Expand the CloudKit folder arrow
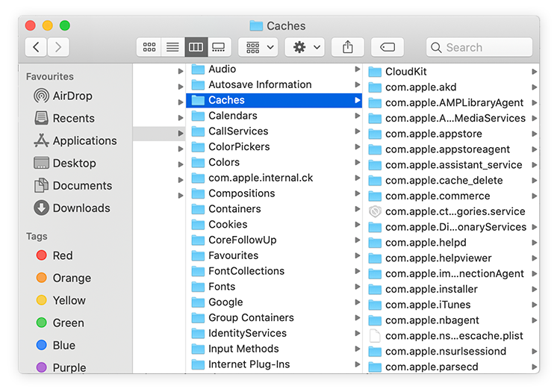The width and height of the screenshot is (560, 392). [534, 72]
